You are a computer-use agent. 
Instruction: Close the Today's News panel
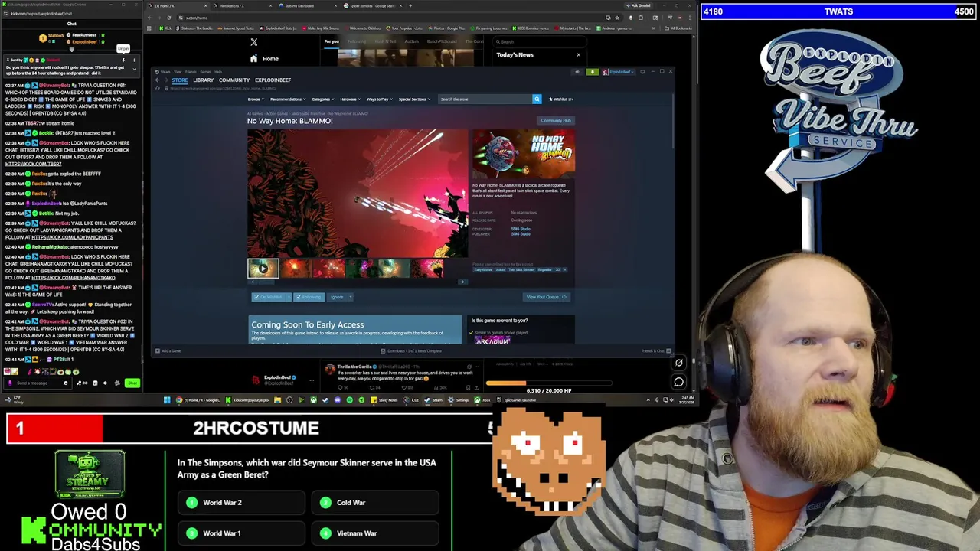click(578, 54)
